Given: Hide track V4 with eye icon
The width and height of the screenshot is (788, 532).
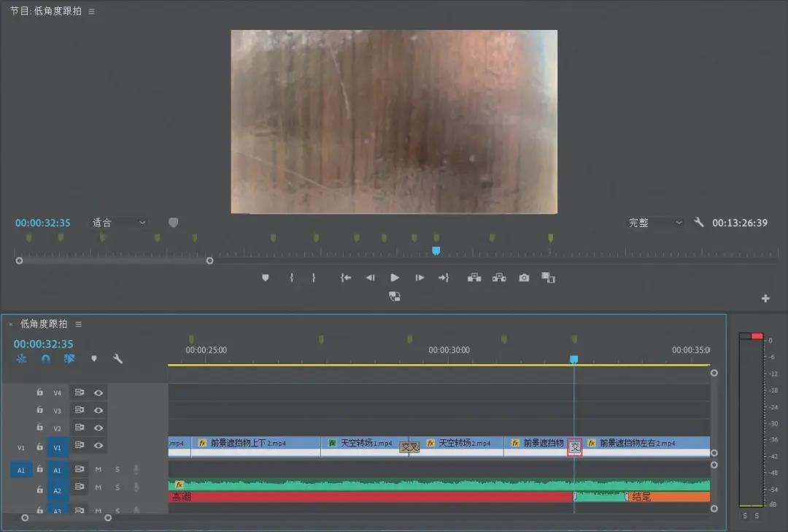Looking at the screenshot, I should click(x=98, y=393).
